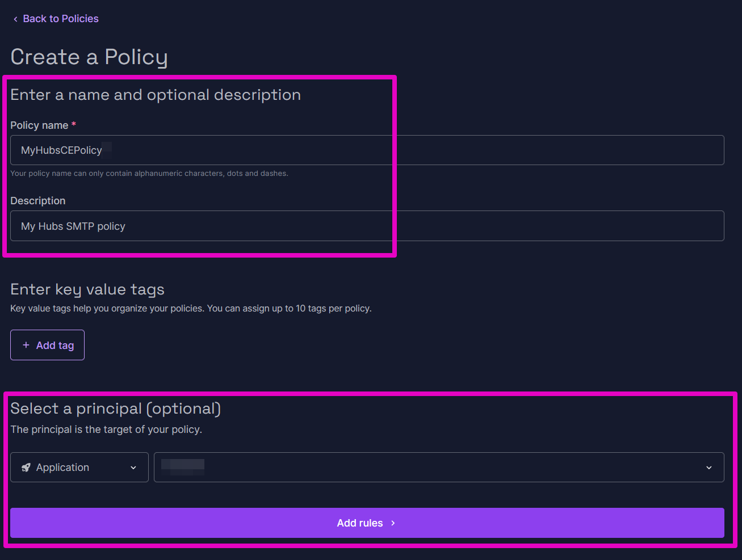This screenshot has width=742, height=560.
Task: Focus the Policy name field with MyHubsCEPolicy
Action: click(367, 150)
